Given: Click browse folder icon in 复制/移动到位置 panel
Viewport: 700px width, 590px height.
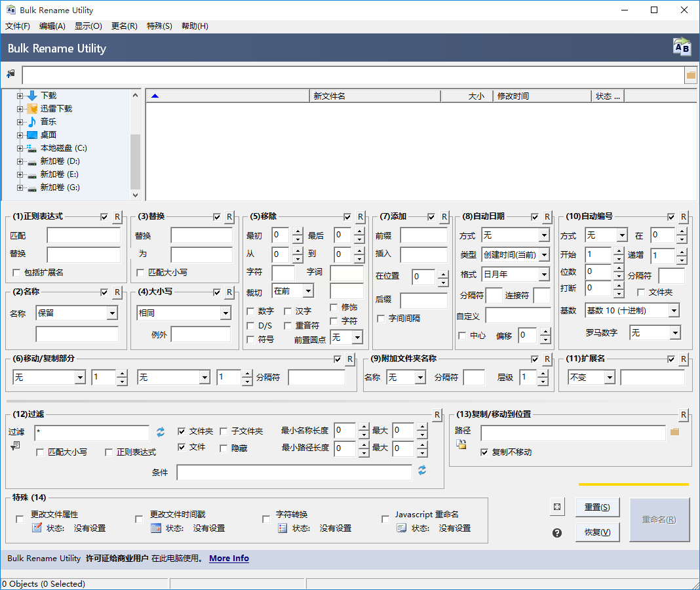Looking at the screenshot, I should point(674,432).
